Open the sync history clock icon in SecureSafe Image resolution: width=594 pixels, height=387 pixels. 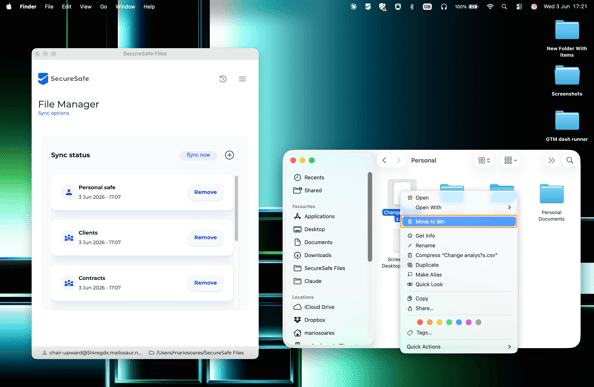click(x=223, y=79)
